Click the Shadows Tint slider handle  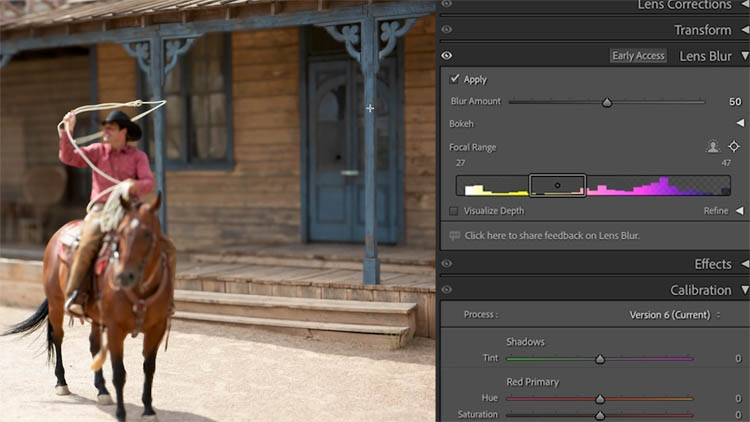pos(600,359)
